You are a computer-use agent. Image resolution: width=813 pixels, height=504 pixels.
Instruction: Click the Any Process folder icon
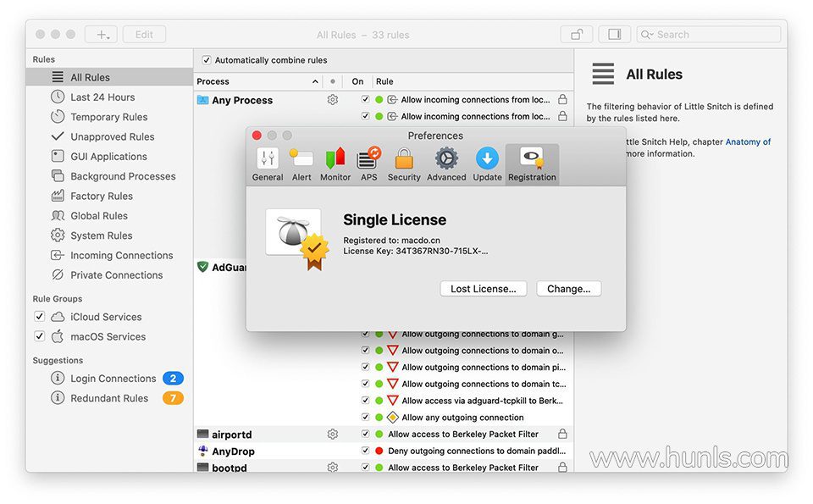[x=202, y=100]
